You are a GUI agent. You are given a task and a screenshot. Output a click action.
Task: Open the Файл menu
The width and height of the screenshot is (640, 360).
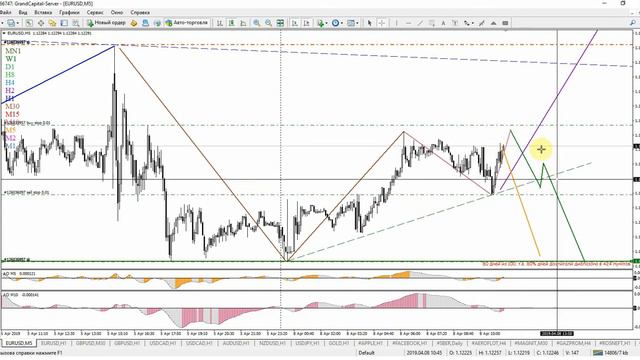[x=6, y=13]
